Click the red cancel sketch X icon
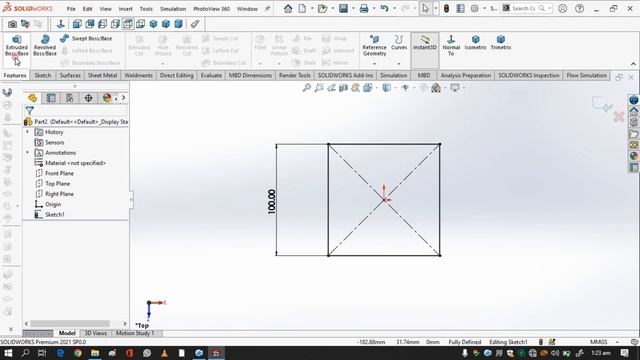Viewport: 640px width, 360px height. tap(619, 117)
